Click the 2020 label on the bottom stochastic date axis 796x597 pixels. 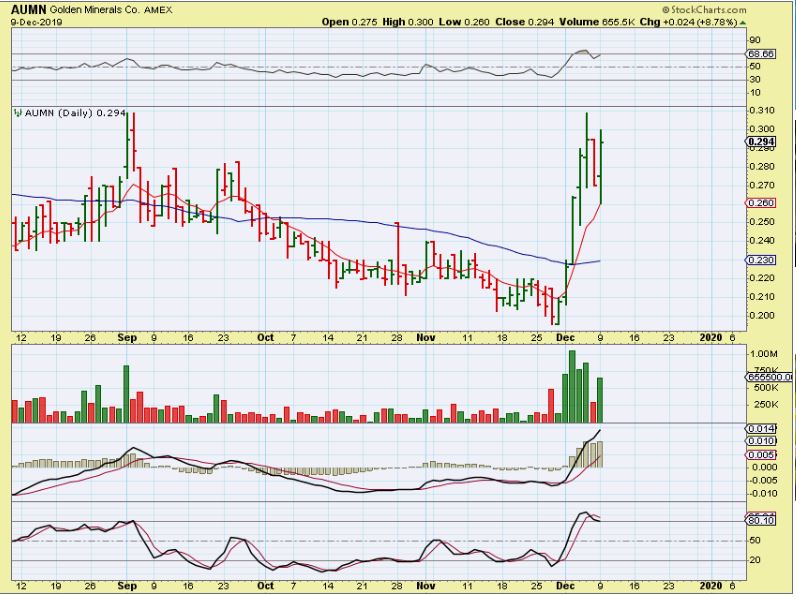point(710,586)
